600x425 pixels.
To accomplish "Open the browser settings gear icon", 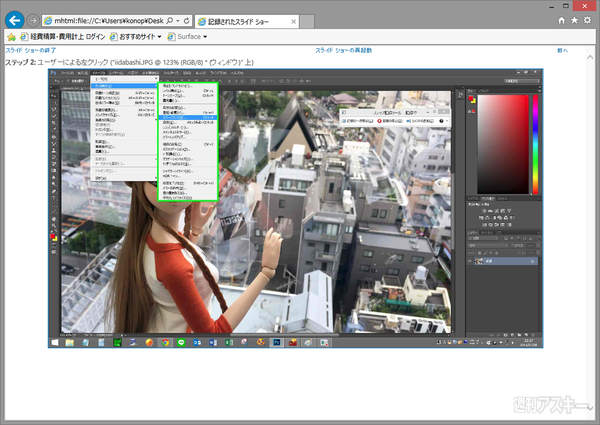I will pos(589,20).
